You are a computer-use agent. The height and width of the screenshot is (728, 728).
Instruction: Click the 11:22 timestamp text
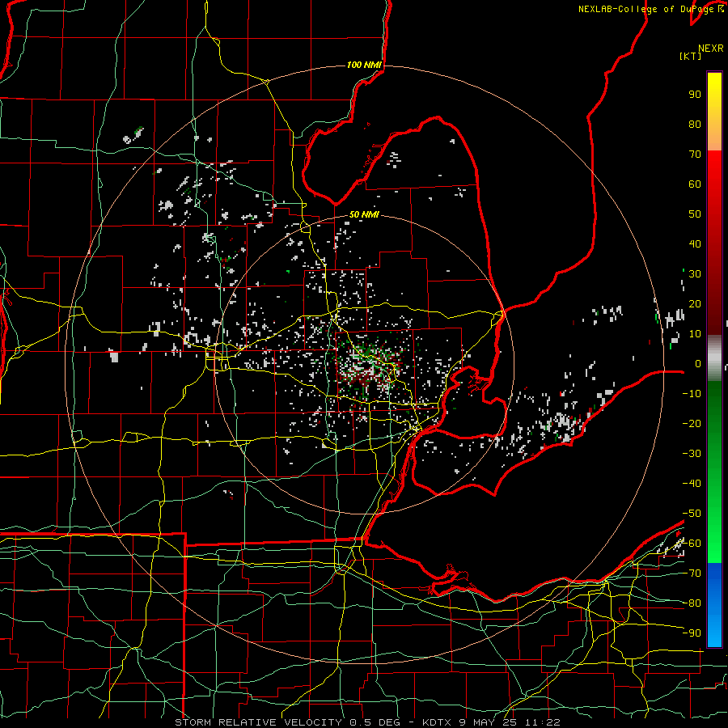tap(542, 722)
